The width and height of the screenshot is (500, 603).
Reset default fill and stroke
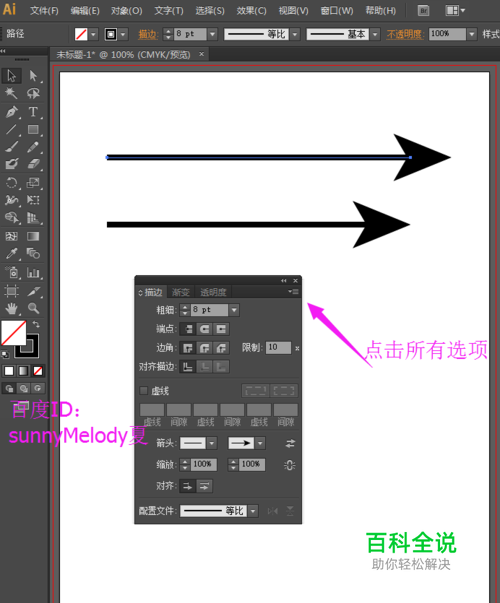point(5,354)
